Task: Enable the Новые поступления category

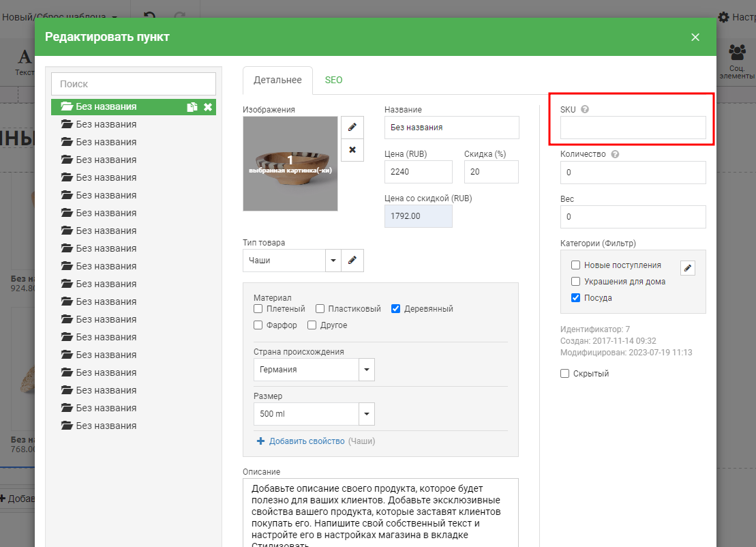Action: [576, 265]
